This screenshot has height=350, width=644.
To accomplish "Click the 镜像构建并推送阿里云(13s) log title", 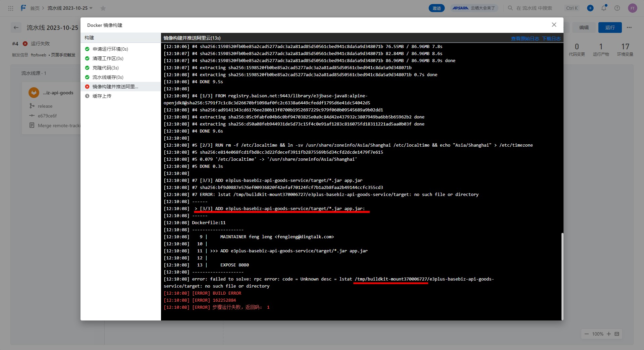I will (192, 38).
